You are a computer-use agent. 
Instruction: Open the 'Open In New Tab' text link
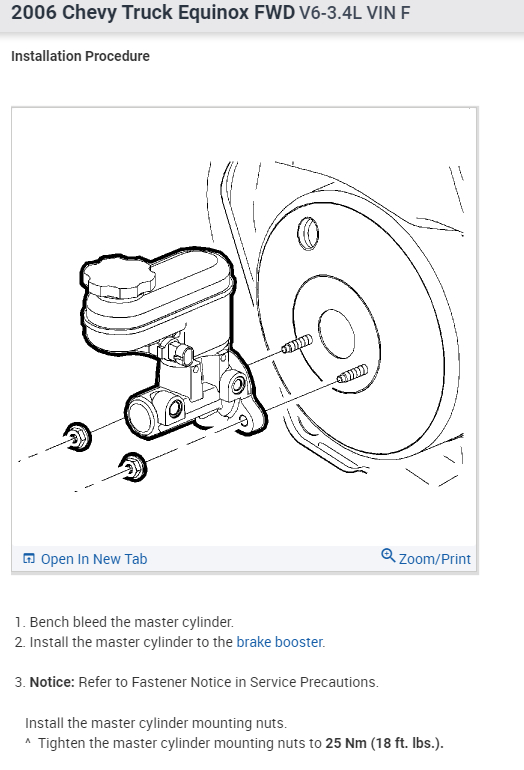(94, 559)
